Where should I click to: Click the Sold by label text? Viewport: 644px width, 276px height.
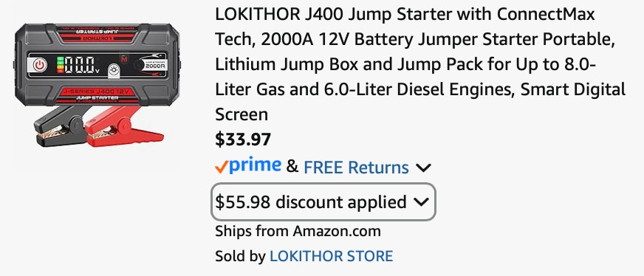240,256
